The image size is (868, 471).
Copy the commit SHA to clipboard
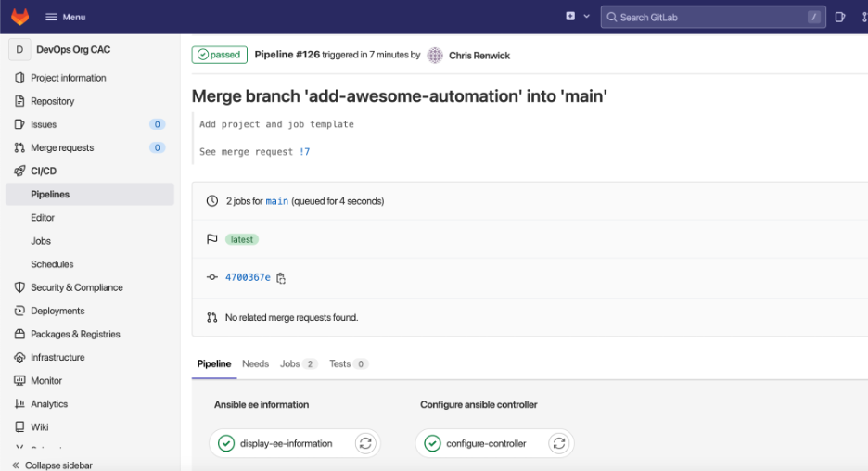click(x=281, y=277)
